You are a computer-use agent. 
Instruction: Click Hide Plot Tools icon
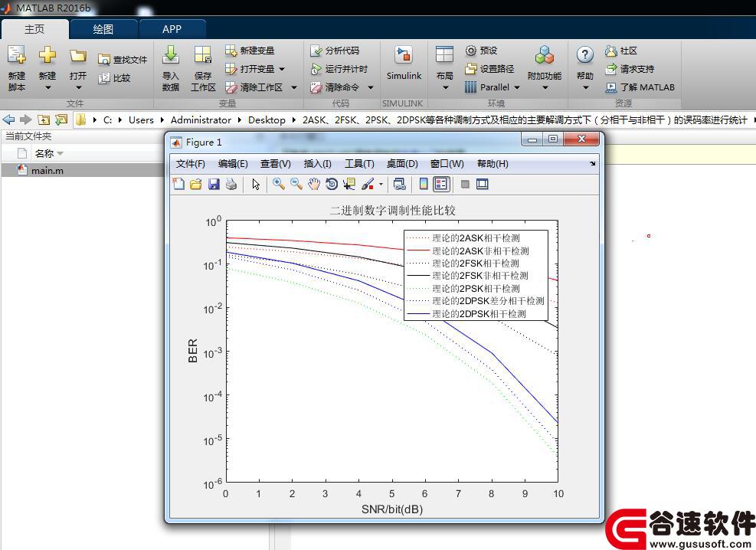point(465,184)
